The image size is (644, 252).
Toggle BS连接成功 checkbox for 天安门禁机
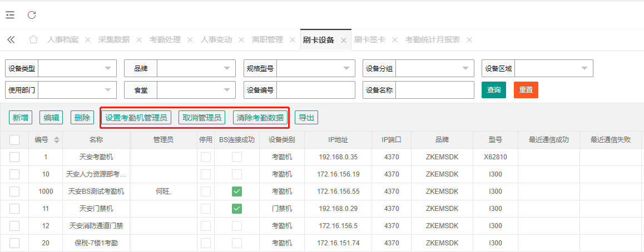pos(237,209)
